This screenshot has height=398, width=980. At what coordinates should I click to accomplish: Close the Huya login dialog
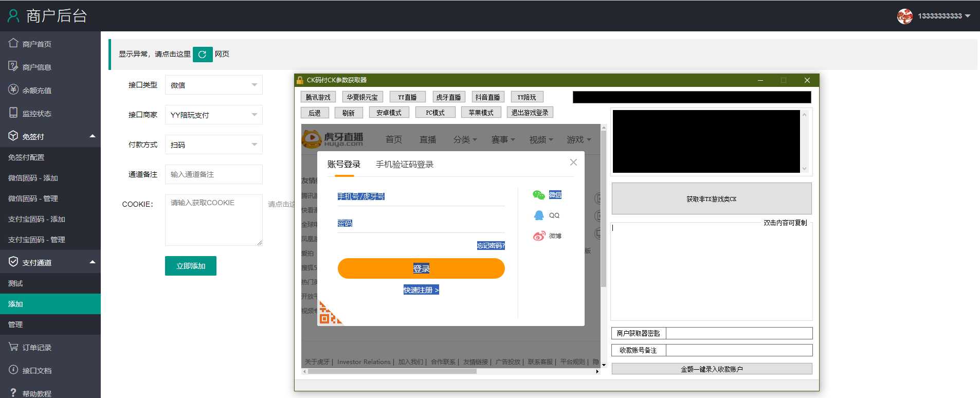point(573,162)
